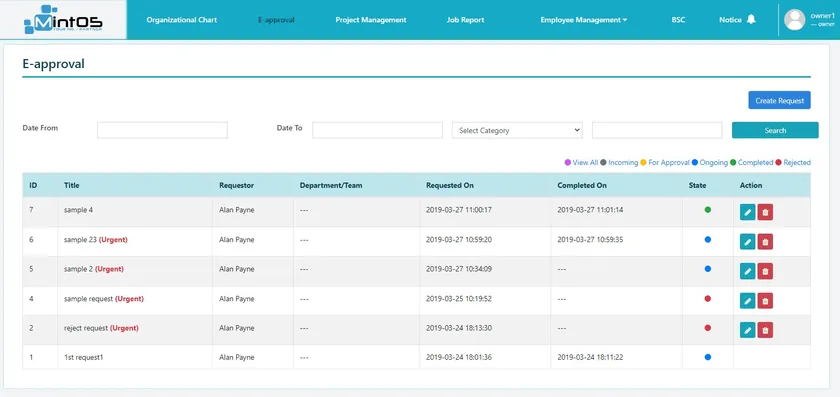
Task: Click green state dot for sample 4
Action: click(x=708, y=210)
